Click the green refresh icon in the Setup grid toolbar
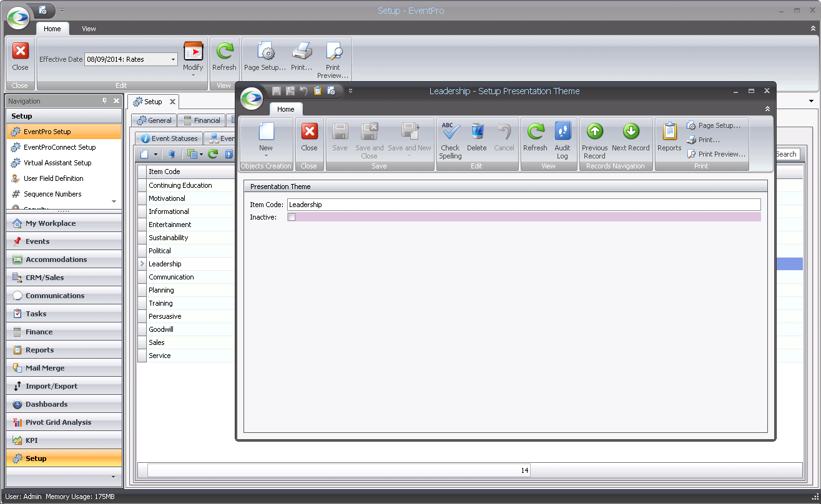Screen dimensions: 821x504 [213, 154]
